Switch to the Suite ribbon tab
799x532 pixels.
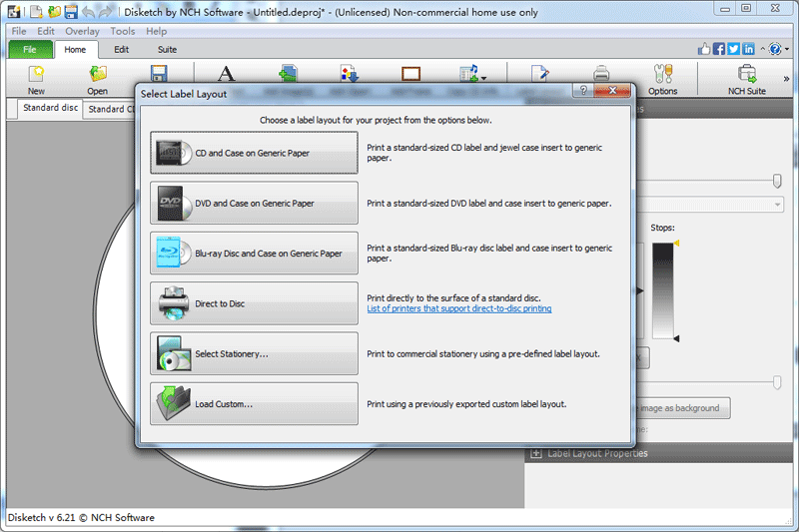(x=167, y=49)
